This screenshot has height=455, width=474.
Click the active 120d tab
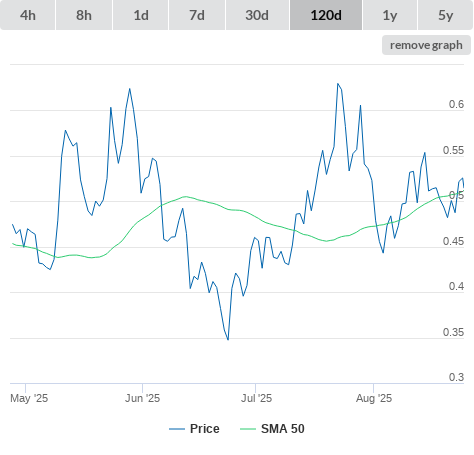(x=326, y=15)
